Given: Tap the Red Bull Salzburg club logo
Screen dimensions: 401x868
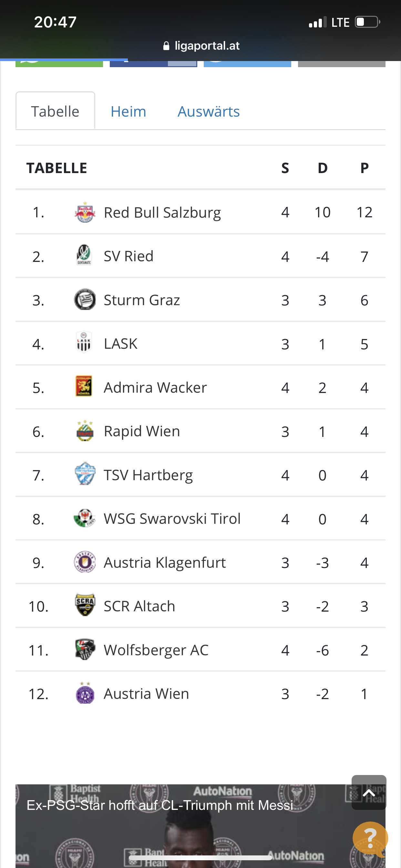Looking at the screenshot, I should pyautogui.click(x=85, y=212).
